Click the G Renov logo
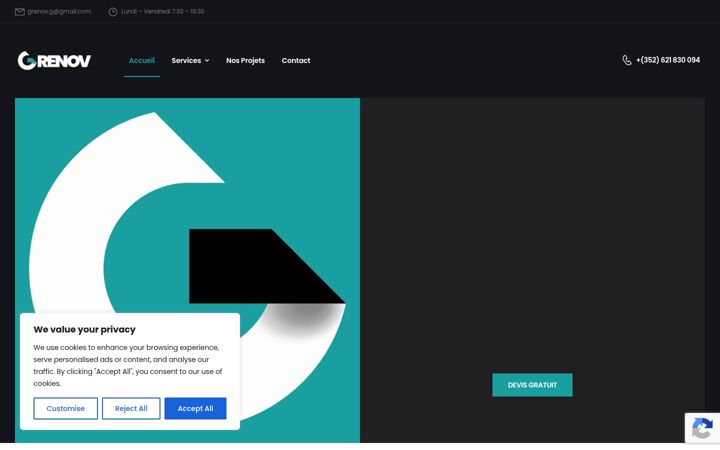Image resolution: width=720 pixels, height=450 pixels. pyautogui.click(x=54, y=60)
